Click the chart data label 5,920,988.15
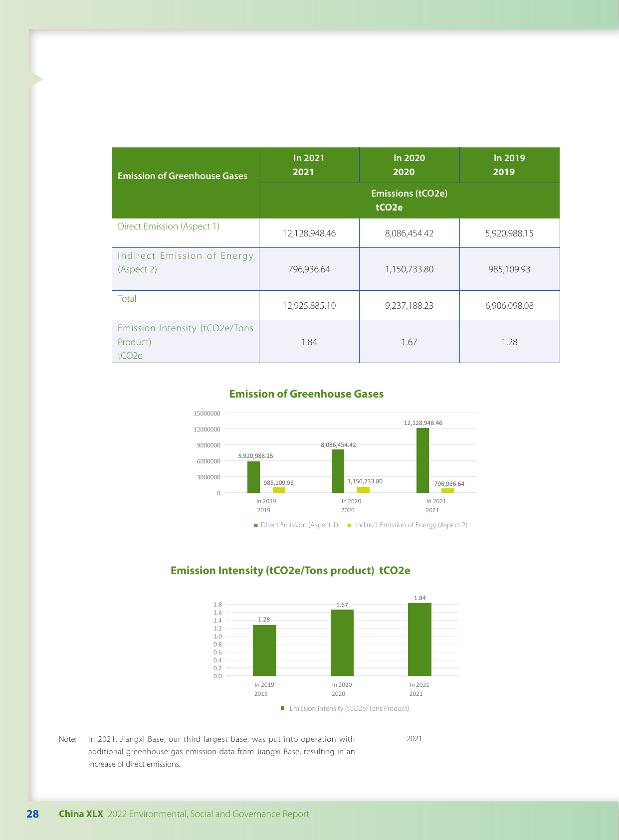 pyautogui.click(x=255, y=456)
